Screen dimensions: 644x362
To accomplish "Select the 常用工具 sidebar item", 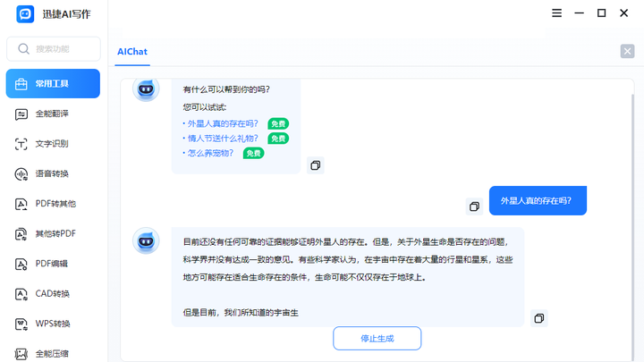I will pyautogui.click(x=53, y=84).
